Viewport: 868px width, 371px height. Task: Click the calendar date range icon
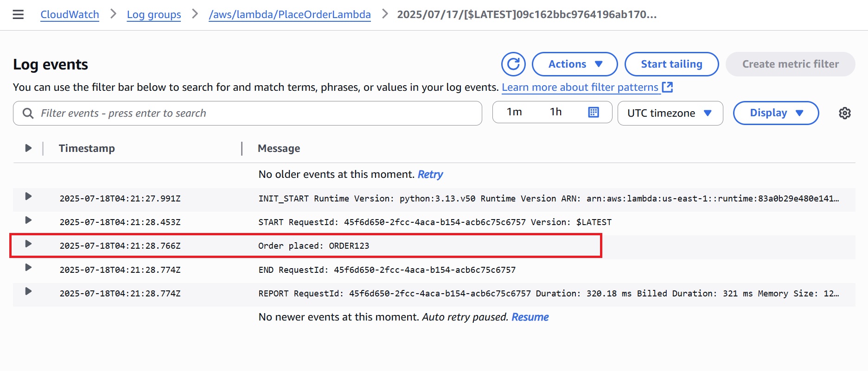click(x=594, y=112)
